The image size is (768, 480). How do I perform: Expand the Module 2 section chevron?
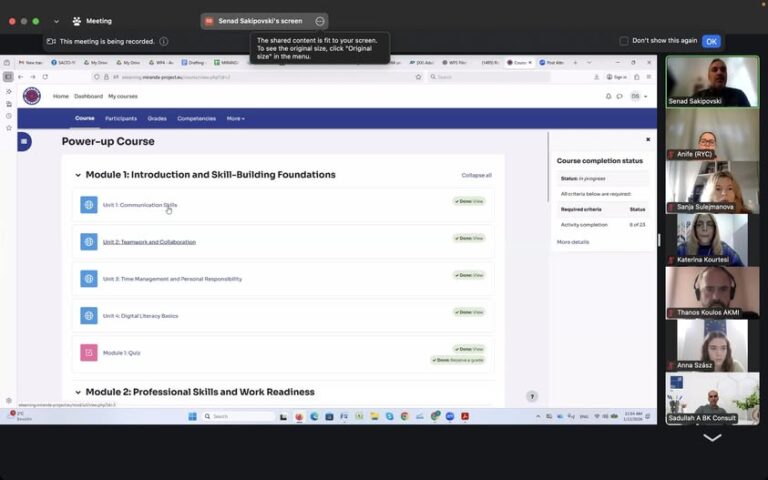pyautogui.click(x=78, y=392)
